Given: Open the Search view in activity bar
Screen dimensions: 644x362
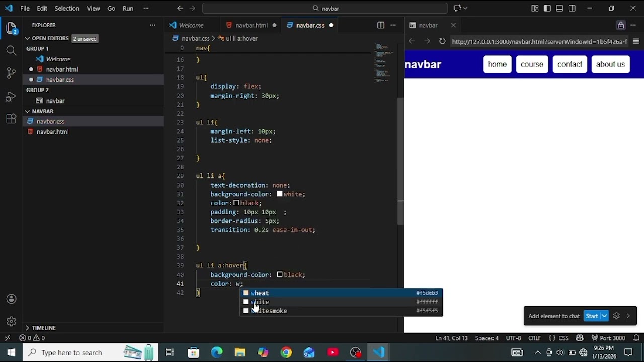Looking at the screenshot, I should click(x=11, y=50).
